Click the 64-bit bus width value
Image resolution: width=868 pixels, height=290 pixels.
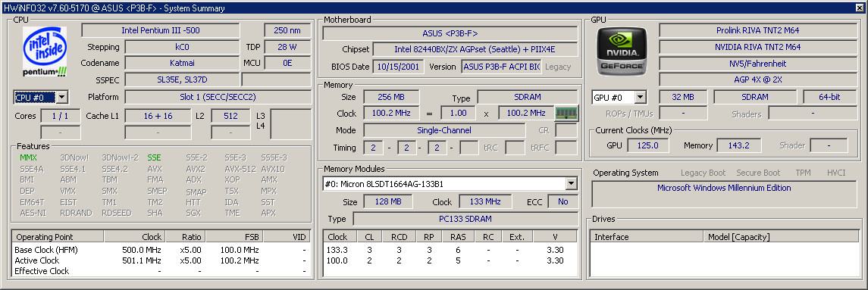830,97
